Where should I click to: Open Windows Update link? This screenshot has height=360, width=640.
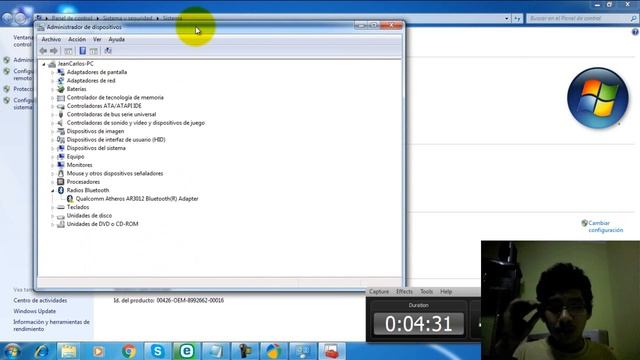click(x=35, y=311)
